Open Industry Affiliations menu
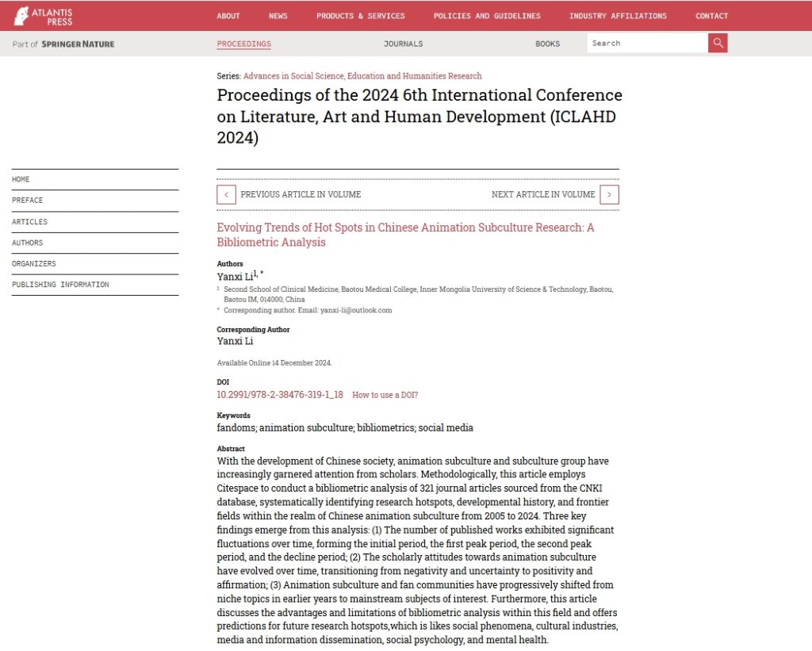This screenshot has width=812, height=651. pyautogui.click(x=618, y=16)
